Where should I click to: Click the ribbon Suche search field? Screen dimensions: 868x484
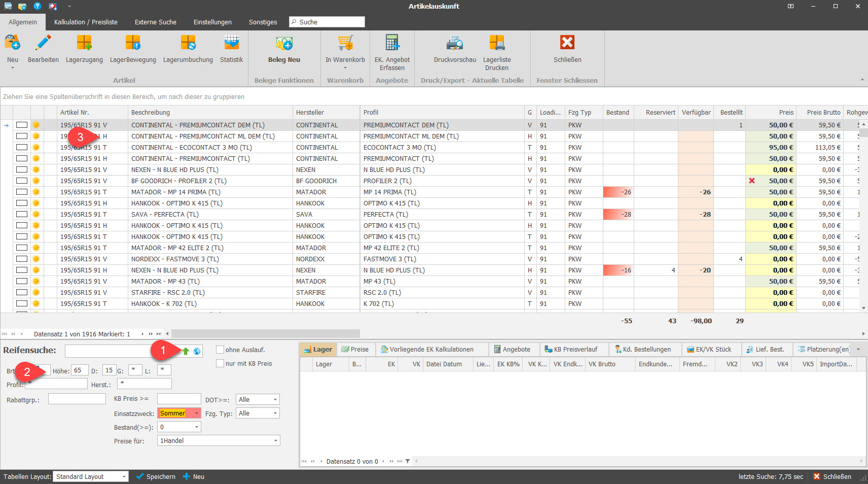pyautogui.click(x=327, y=22)
